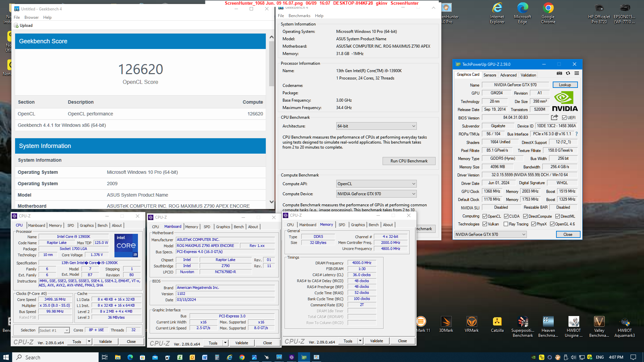The height and width of the screenshot is (362, 644).
Task: Click the Upload icon in Geekbench results window
Action: (16, 25)
